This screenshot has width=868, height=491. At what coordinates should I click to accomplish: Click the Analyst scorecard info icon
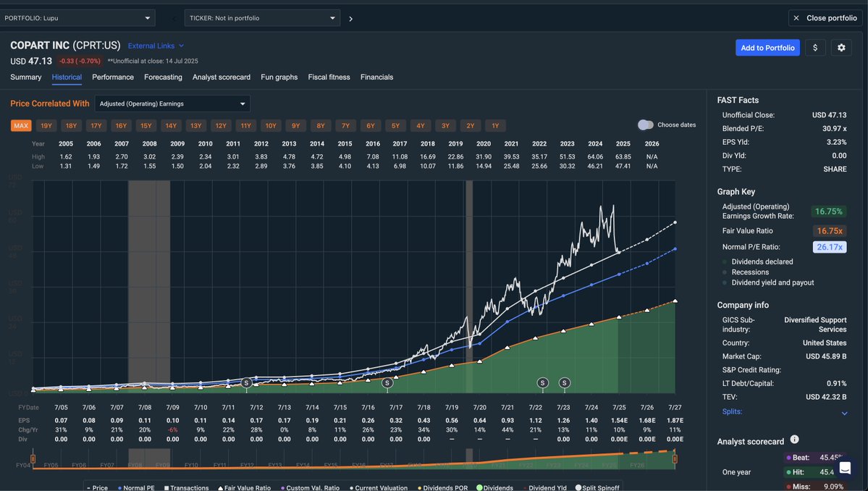point(794,440)
